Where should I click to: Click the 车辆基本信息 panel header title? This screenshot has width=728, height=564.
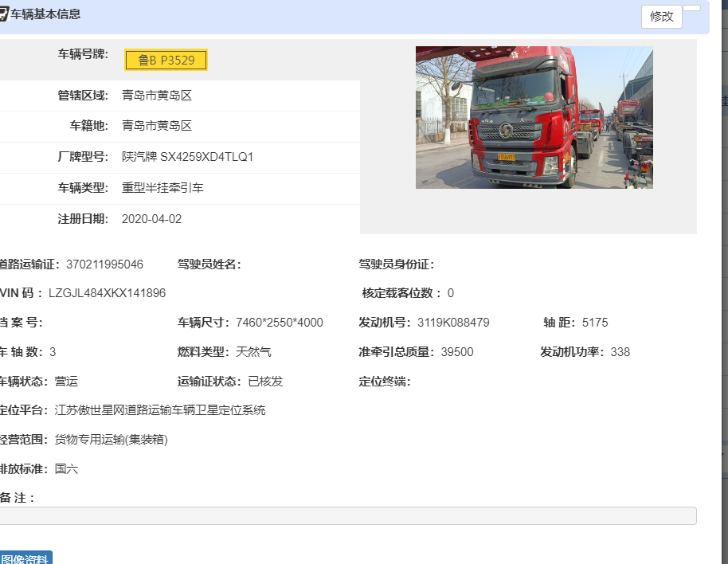tap(45, 14)
